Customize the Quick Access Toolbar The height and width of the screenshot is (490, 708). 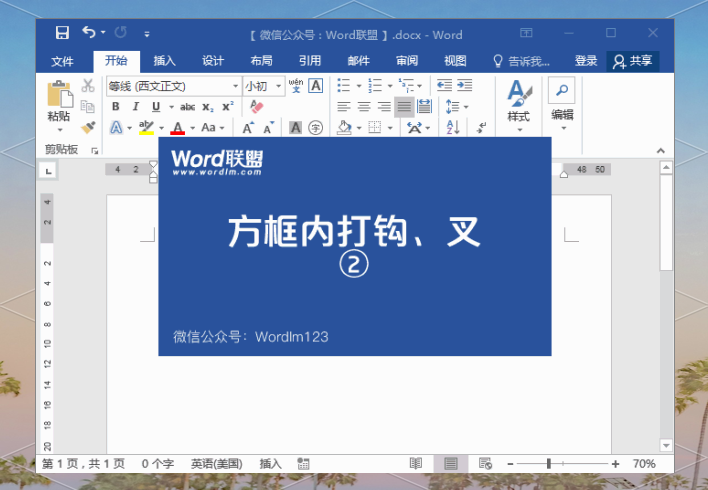[147, 33]
